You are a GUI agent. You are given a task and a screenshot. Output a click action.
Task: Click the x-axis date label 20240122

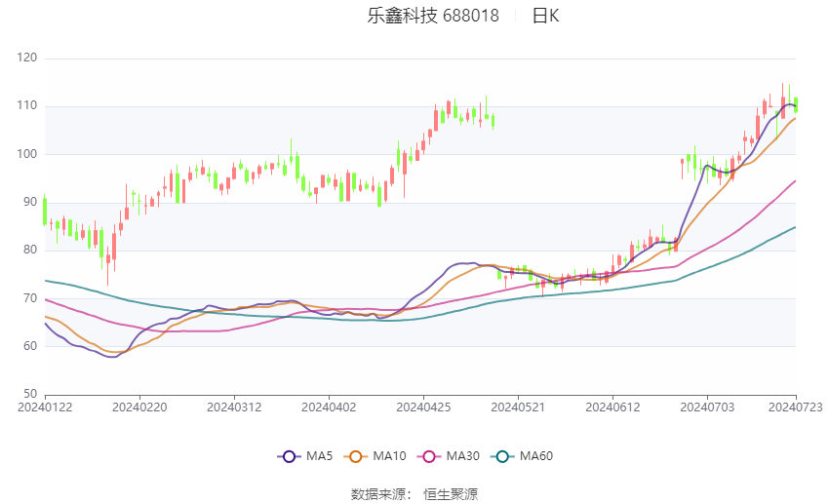click(45, 407)
